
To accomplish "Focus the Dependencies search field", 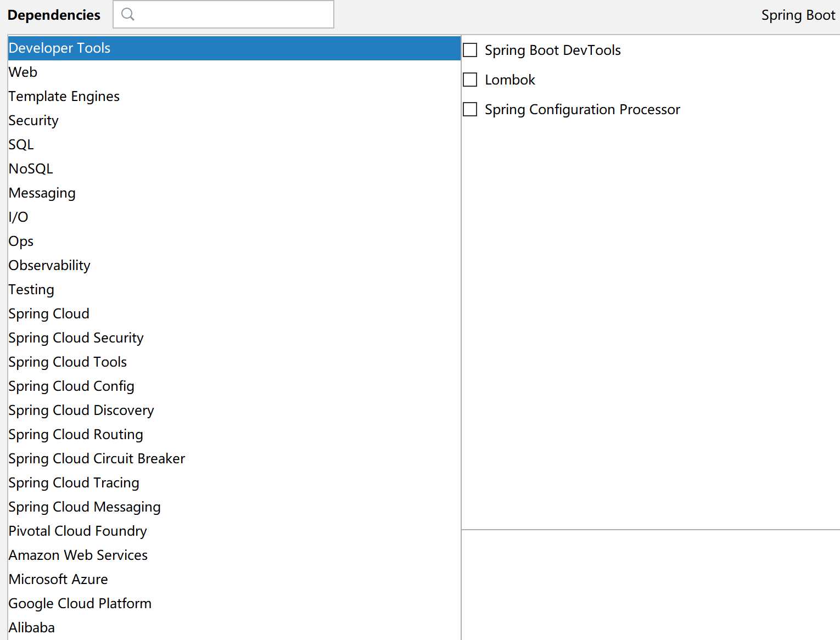I will tap(223, 14).
